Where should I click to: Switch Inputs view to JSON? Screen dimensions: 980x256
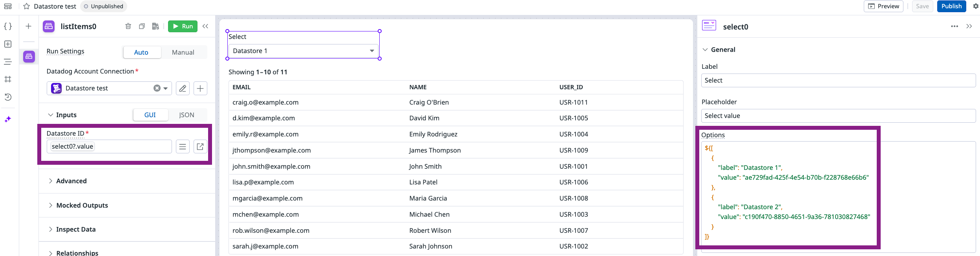point(186,115)
